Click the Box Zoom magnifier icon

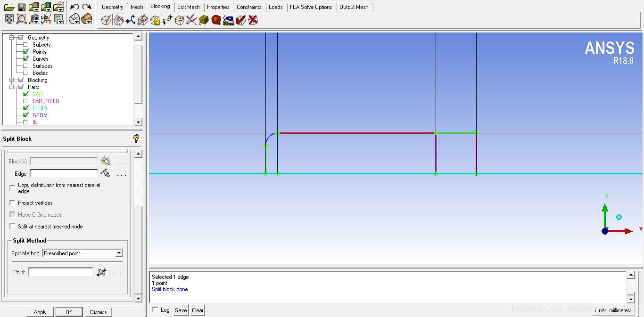click(x=21, y=19)
